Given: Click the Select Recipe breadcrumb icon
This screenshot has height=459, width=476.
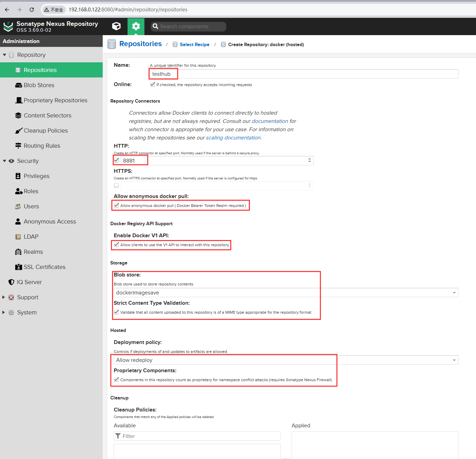Looking at the screenshot, I should (x=175, y=44).
